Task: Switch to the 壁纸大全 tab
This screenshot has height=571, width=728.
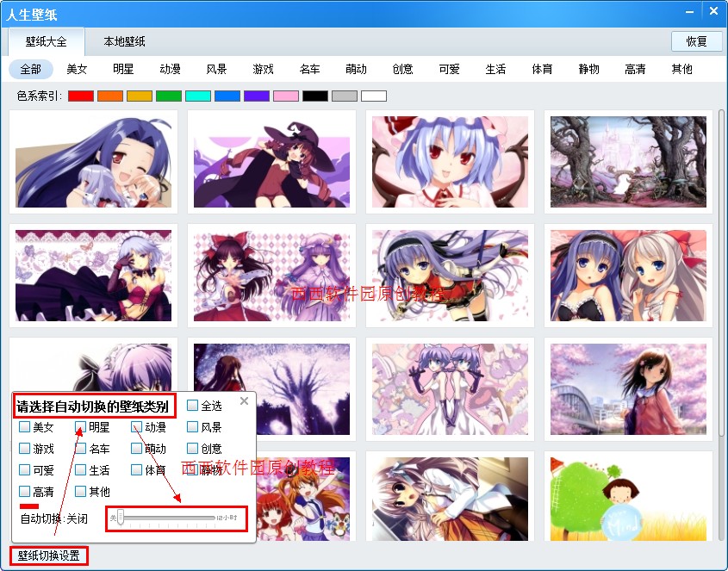Action: click(47, 42)
